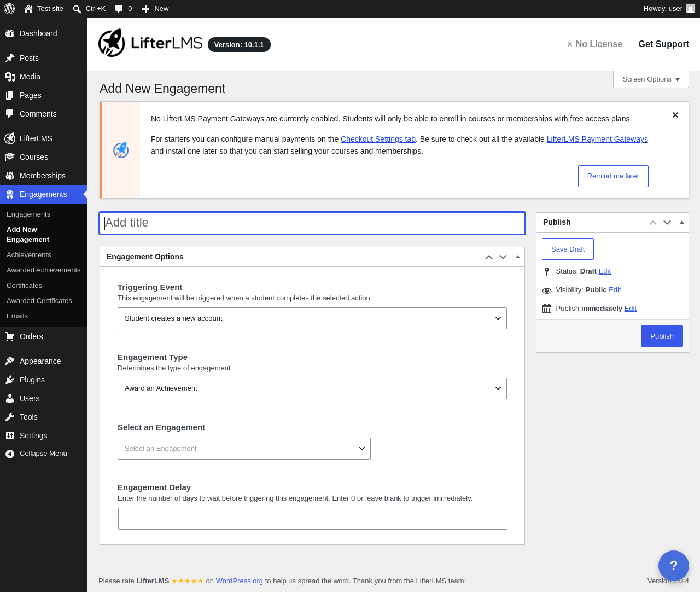
Task: Select Add New Engagement submenu item
Action: (x=28, y=235)
